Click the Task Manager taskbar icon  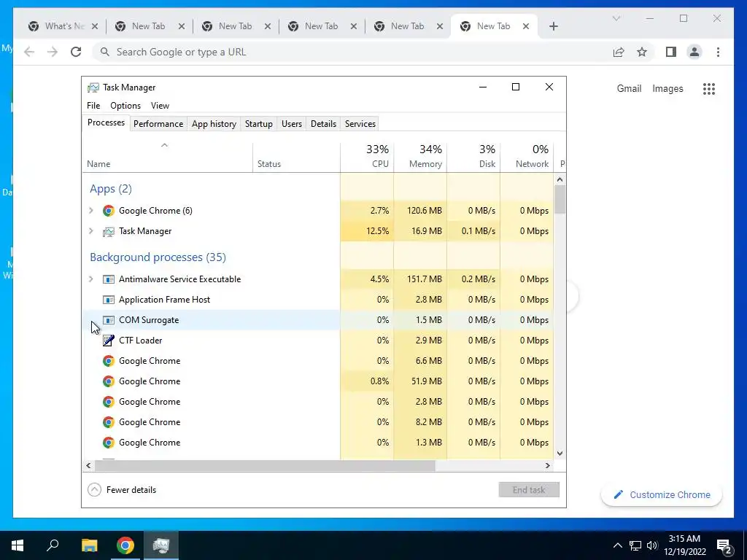(x=161, y=545)
